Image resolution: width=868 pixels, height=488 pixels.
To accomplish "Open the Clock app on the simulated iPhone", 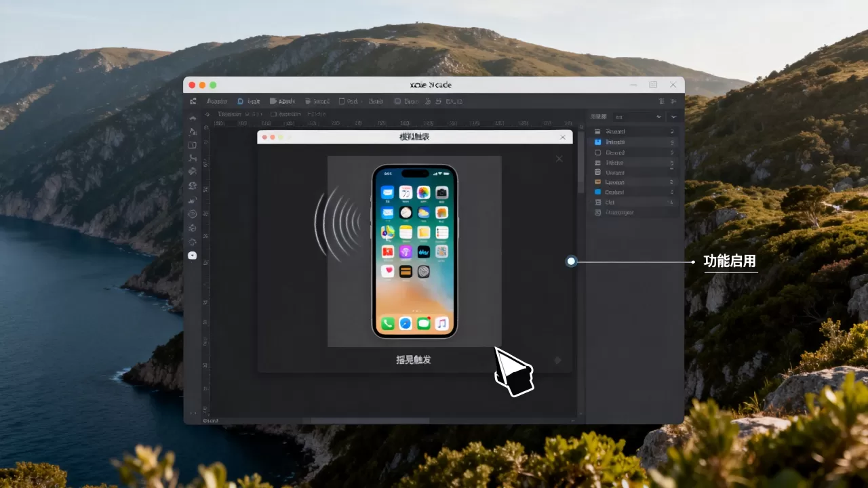I will pyautogui.click(x=406, y=213).
